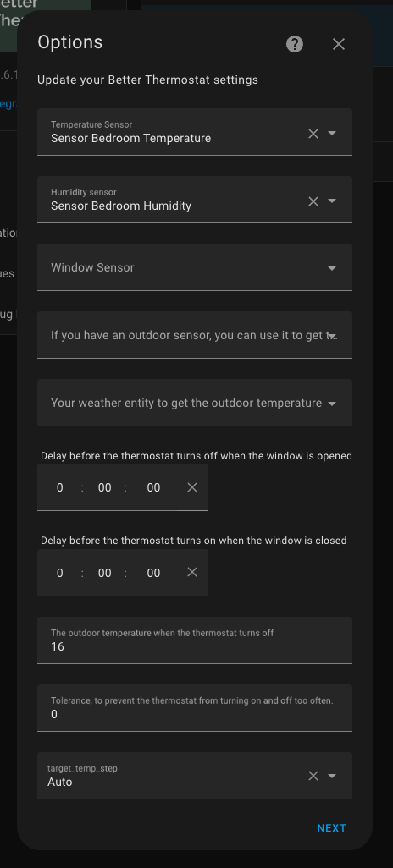Edit the outdoor temperature turn-off field
Viewport: 393px width, 868px height.
point(195,640)
